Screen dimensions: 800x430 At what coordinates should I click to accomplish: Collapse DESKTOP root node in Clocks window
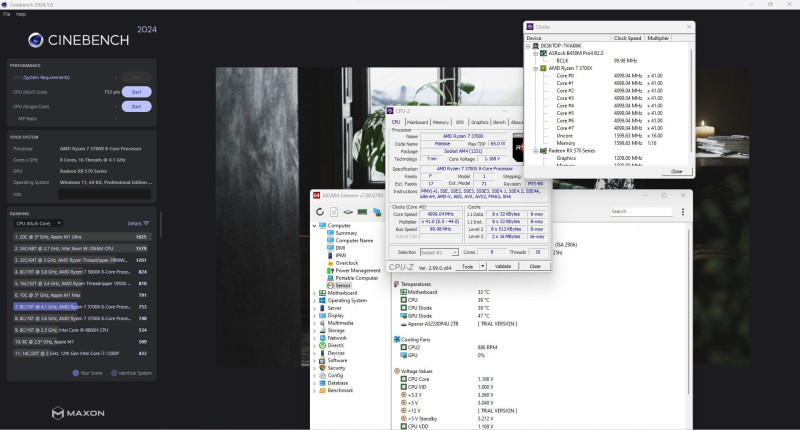pos(528,45)
